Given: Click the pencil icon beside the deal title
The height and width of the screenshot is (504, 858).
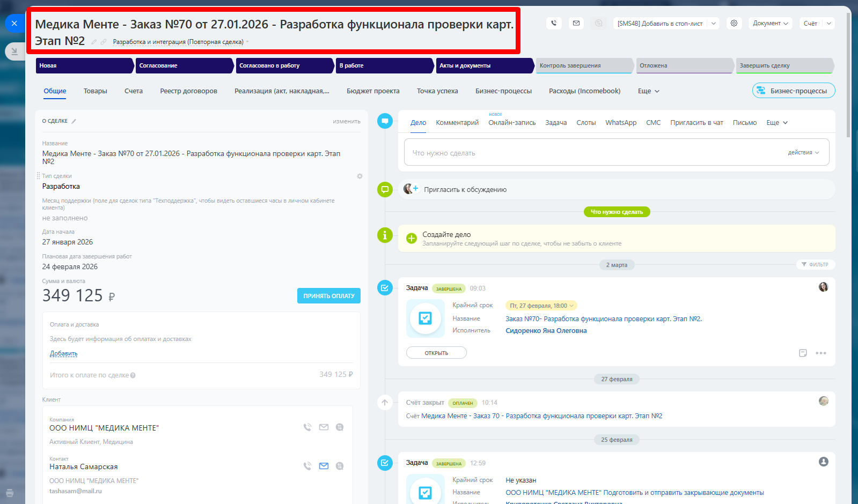Looking at the screenshot, I should [94, 42].
